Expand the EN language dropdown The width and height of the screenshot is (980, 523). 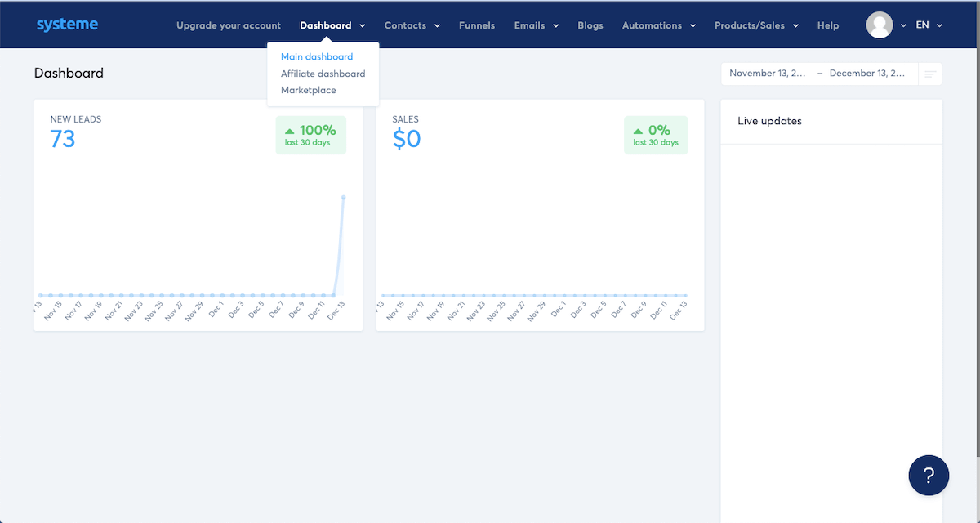929,25
